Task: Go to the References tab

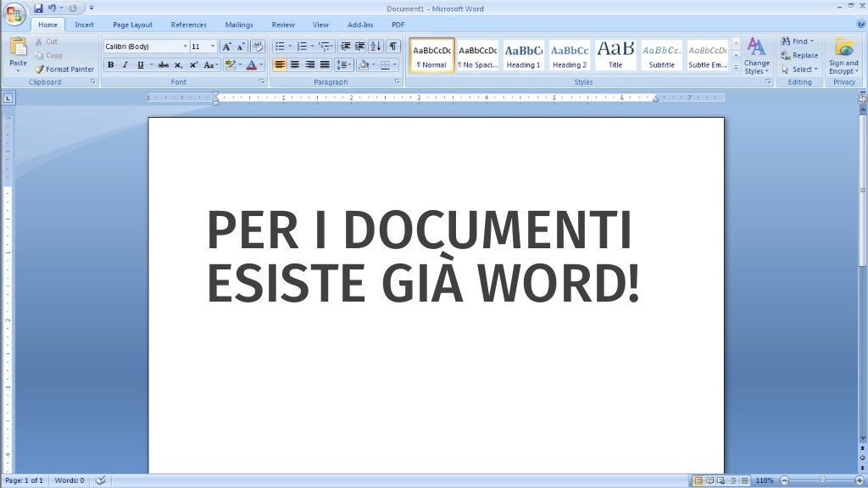Action: pos(188,25)
